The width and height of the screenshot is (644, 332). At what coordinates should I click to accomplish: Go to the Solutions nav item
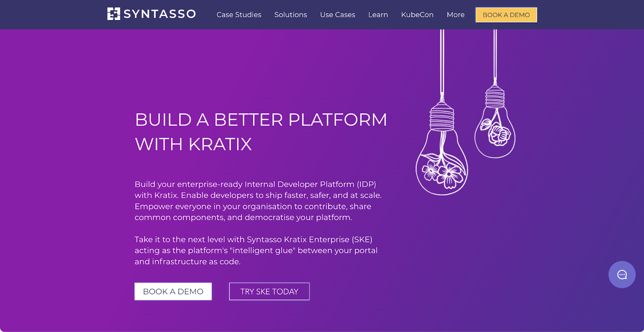pos(291,15)
